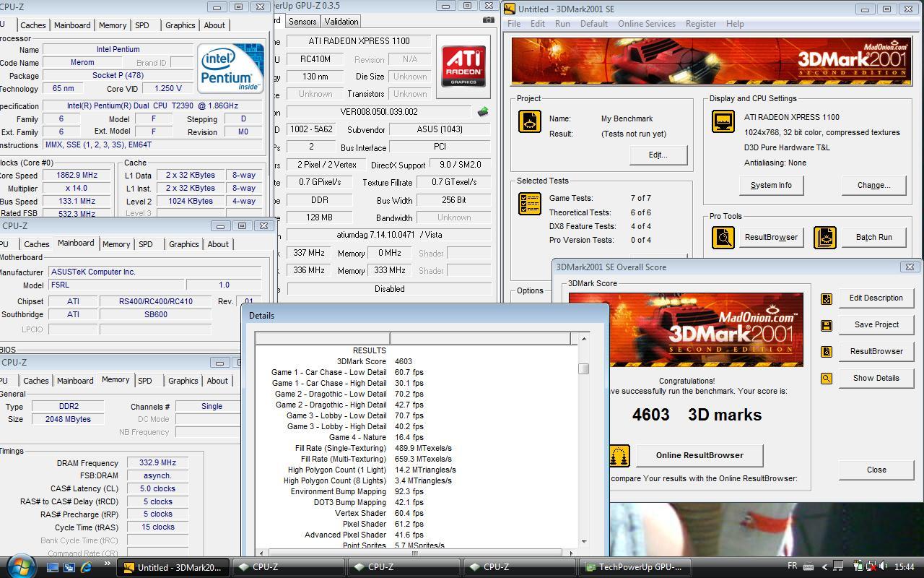Click the Edit... project button
Viewport: 924px width, 578px height.
[658, 155]
